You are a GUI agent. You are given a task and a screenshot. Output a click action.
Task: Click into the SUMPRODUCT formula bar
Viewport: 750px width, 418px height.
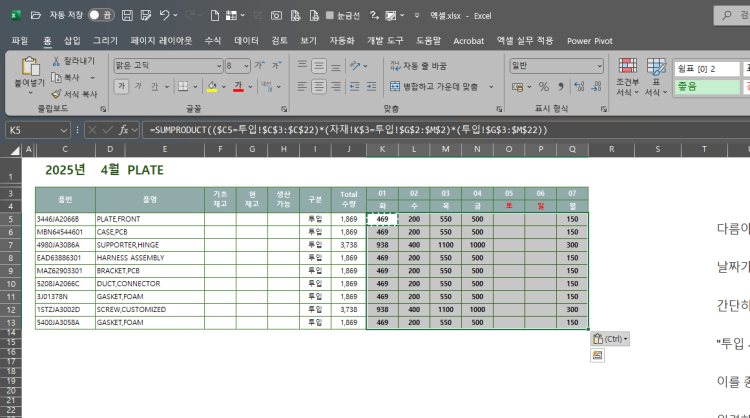tap(445, 130)
